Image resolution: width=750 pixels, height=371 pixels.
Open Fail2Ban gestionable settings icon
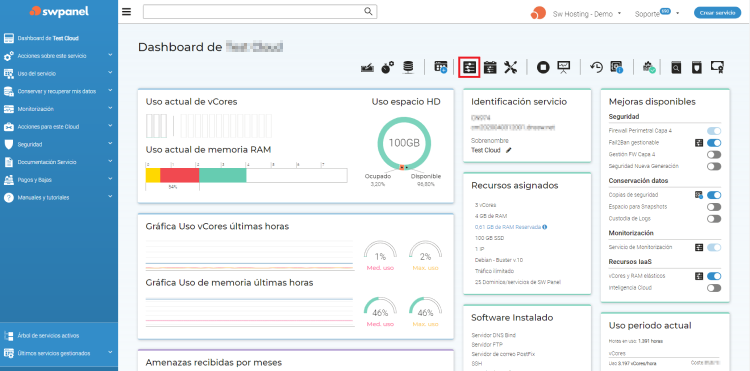point(699,142)
